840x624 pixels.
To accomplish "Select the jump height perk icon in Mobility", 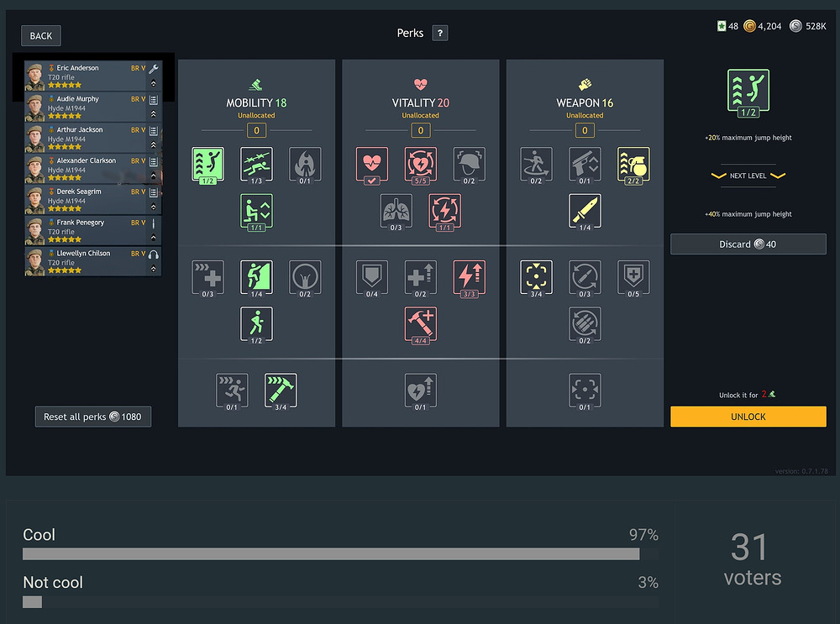I will coord(207,164).
